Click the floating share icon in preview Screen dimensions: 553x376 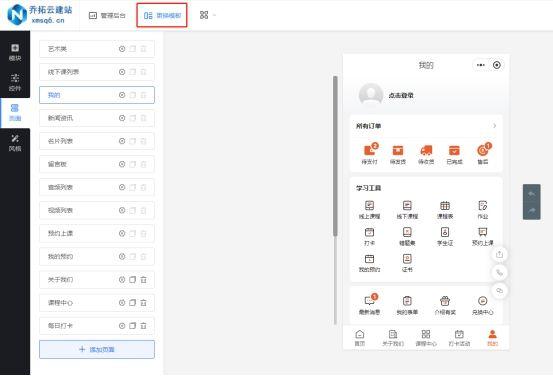click(499, 254)
